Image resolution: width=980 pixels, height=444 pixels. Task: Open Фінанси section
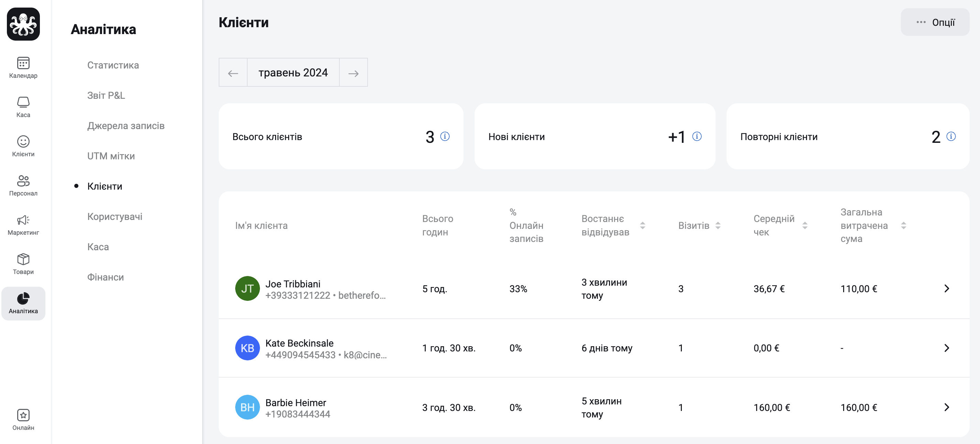point(105,277)
